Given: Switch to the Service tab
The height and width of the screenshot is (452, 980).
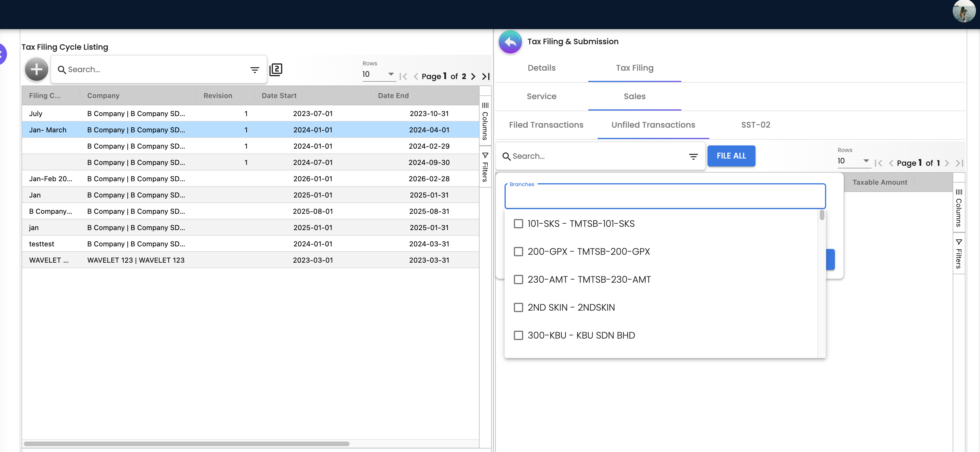Looking at the screenshot, I should coord(541,97).
